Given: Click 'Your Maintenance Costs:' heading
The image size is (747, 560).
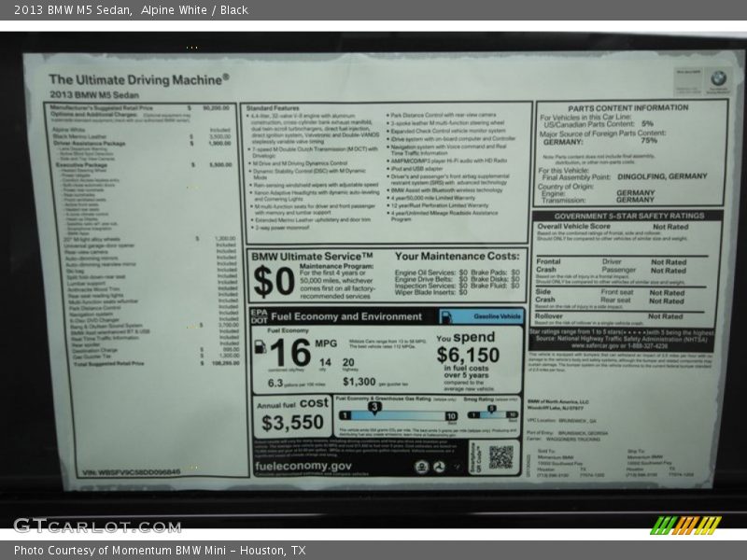Looking at the screenshot, I should point(457,256).
